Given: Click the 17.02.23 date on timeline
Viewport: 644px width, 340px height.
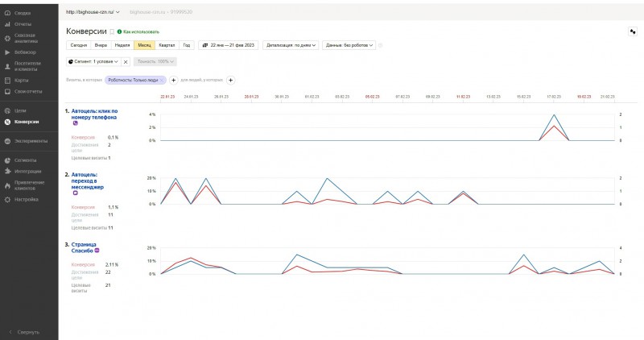Looking at the screenshot, I should pyautogui.click(x=554, y=97).
